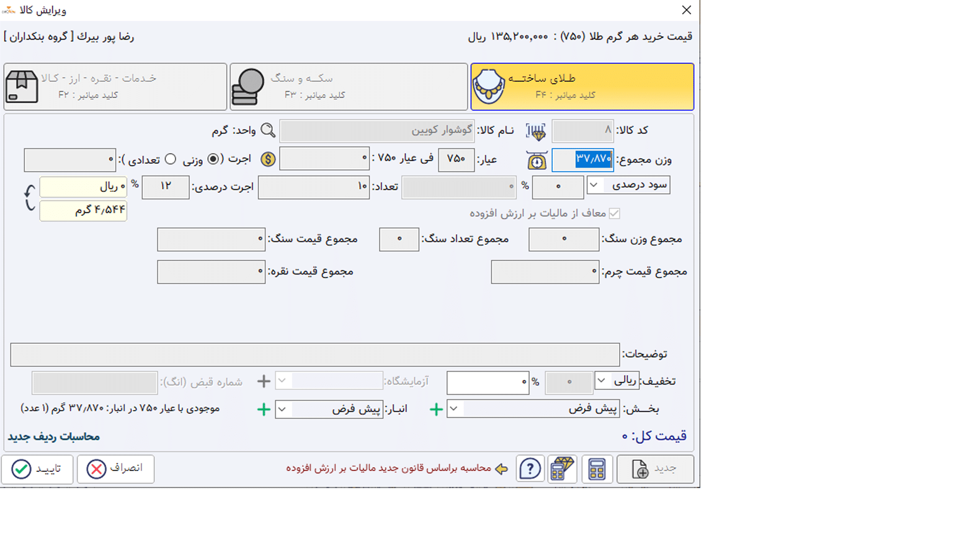Click the انصراف cancel button
This screenshot has height=551, width=980.
point(116,469)
